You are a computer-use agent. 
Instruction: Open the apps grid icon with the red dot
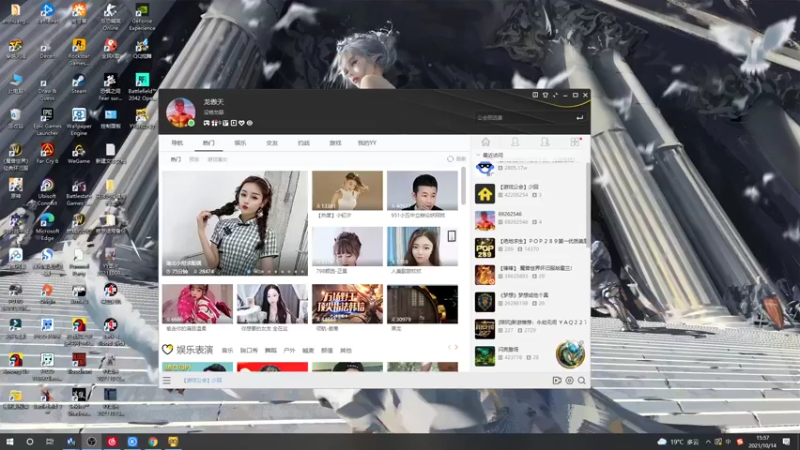click(x=576, y=141)
